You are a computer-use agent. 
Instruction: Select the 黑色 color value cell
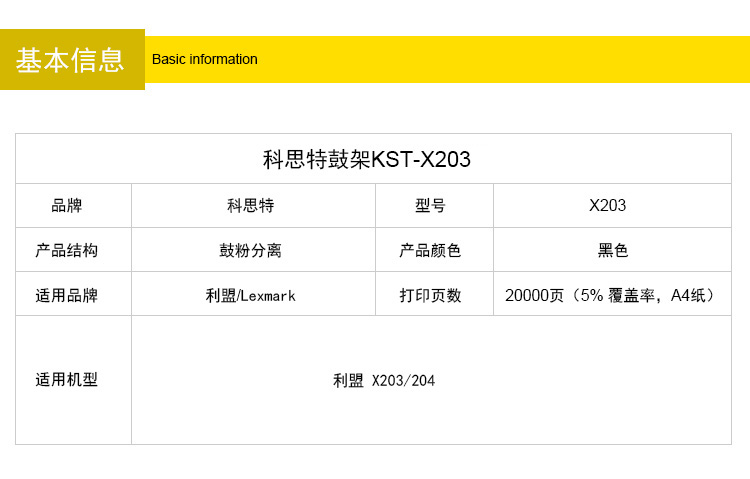click(x=612, y=250)
